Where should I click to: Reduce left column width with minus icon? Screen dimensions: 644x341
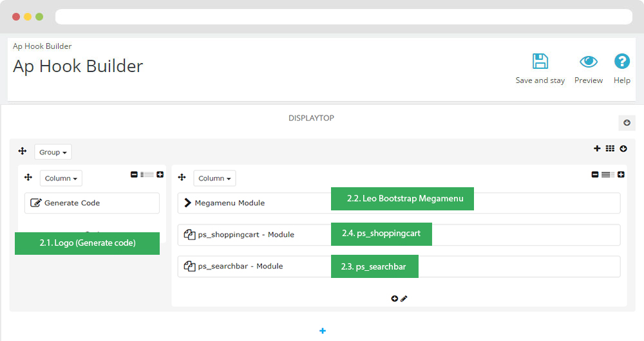tap(134, 174)
